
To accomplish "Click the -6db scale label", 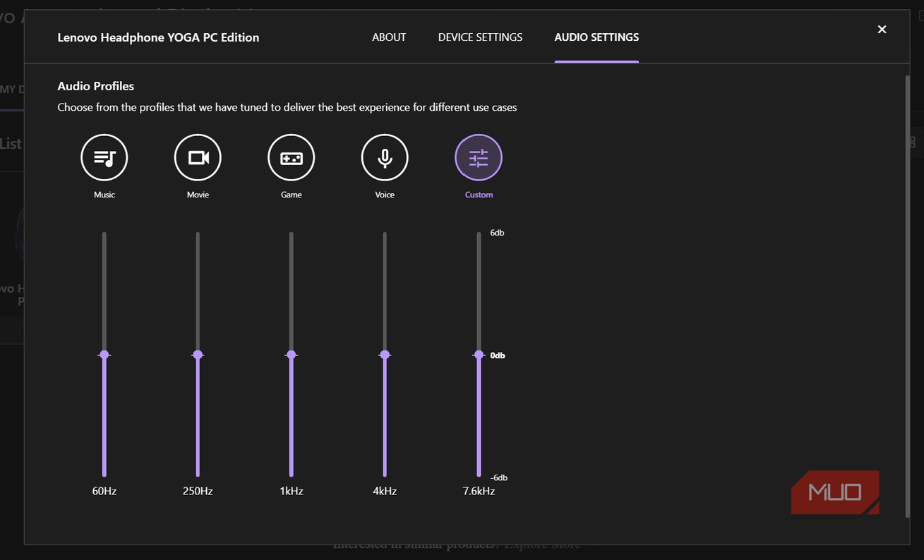I will click(x=499, y=477).
